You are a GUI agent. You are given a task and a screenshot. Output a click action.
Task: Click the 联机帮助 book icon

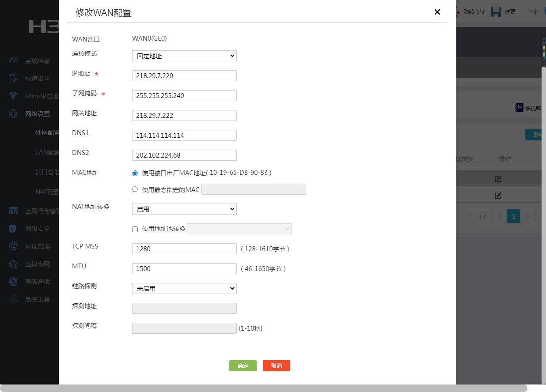coord(519,108)
